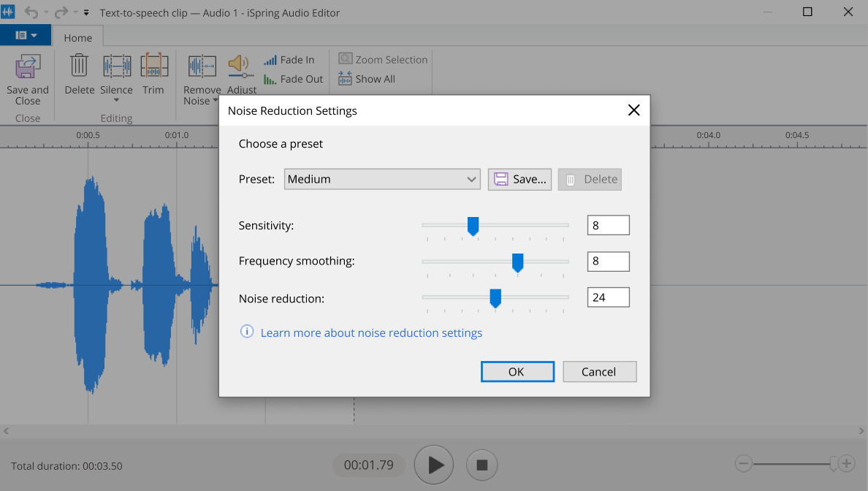Open the application menu at top left
This screenshot has height=491, width=868.
26,34
